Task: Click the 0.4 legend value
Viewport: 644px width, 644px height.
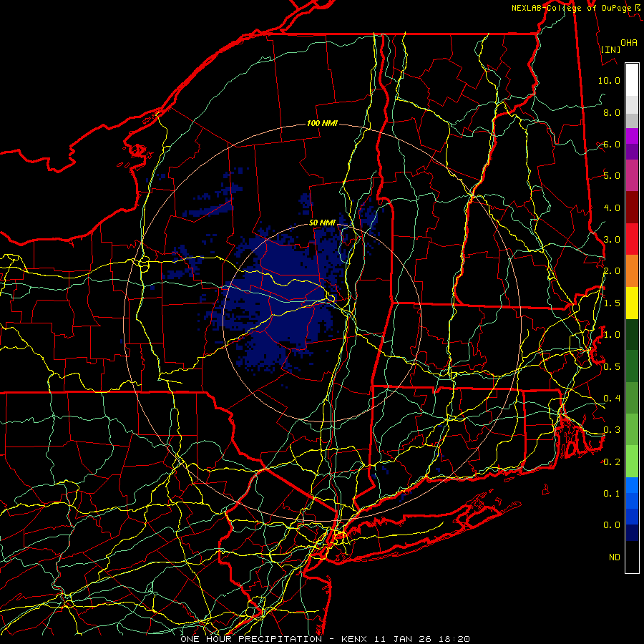Action: point(612,398)
